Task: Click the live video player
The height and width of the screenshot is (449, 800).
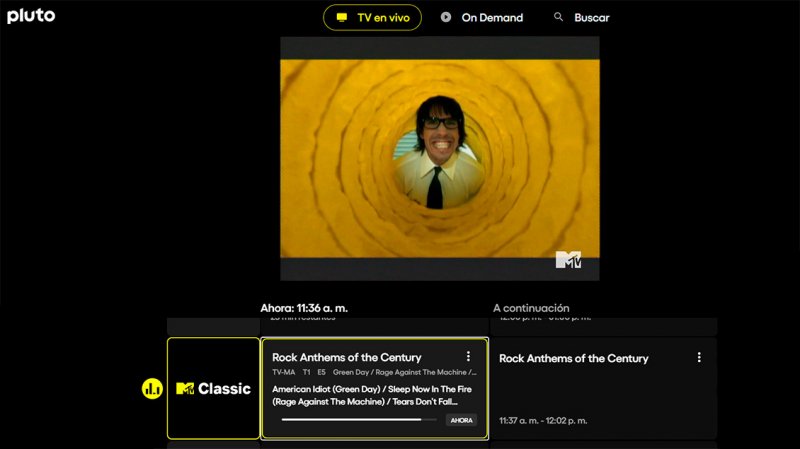Action: 440,159
